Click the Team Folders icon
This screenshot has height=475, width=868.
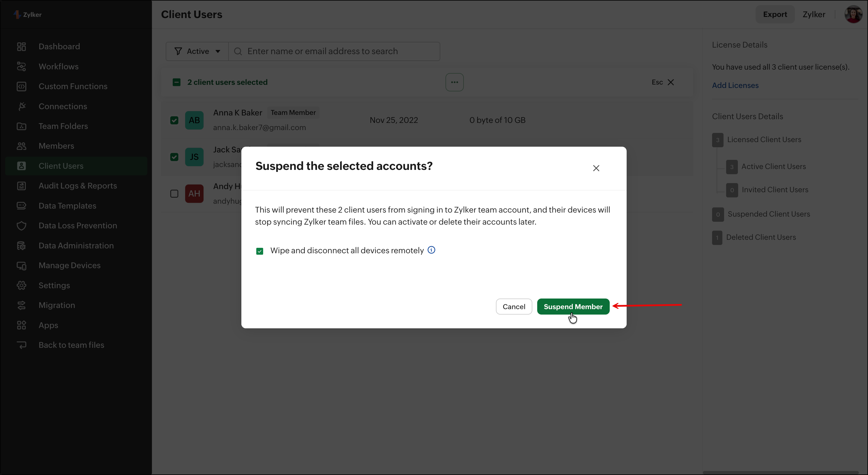click(x=21, y=126)
